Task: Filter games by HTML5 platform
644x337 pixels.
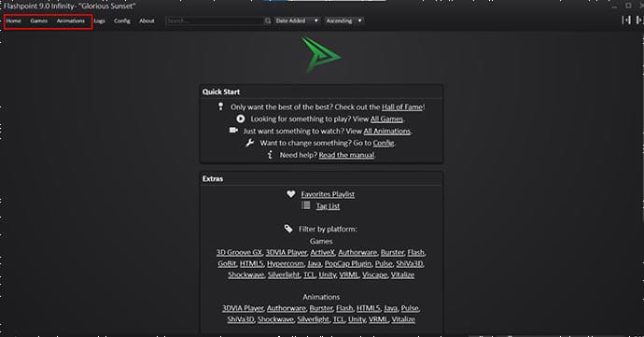Action: tap(251, 263)
